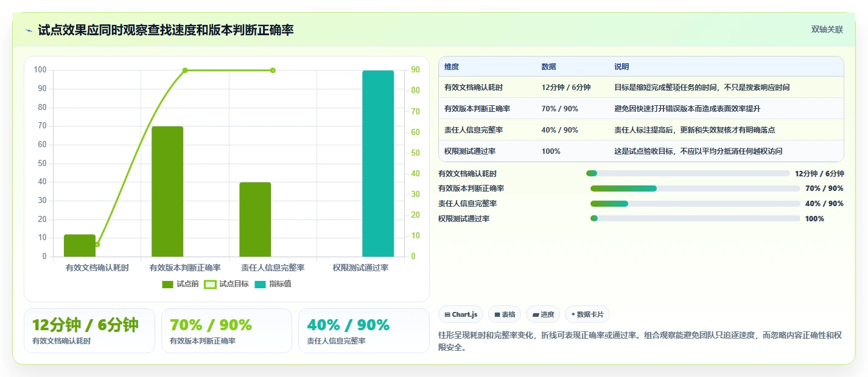This screenshot has height=377, width=868.
Task: Click table row label 权限测试通过率
Action: 470,151
